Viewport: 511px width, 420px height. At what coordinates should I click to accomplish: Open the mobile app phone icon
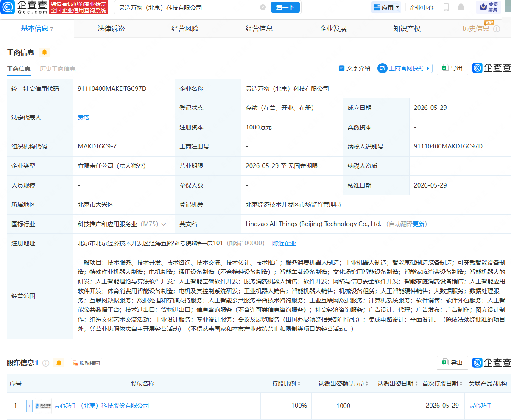point(446,7)
